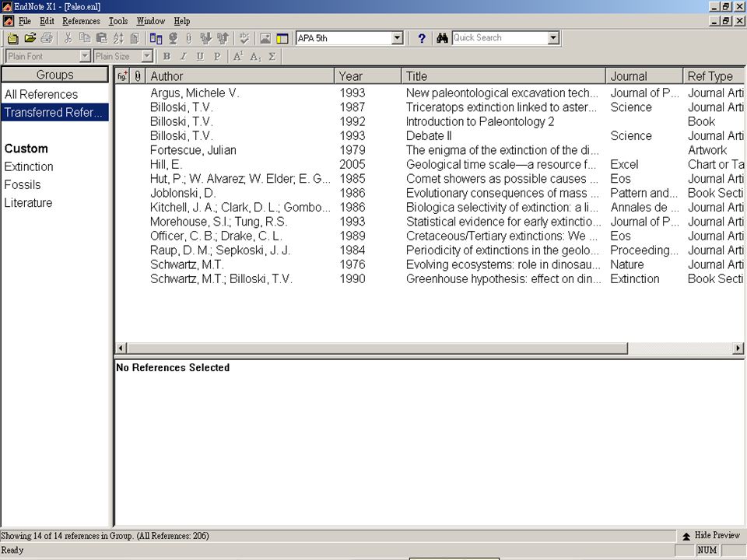Click the binoculars Search References icon
Viewport: 747px width, 560px height.
point(442,38)
